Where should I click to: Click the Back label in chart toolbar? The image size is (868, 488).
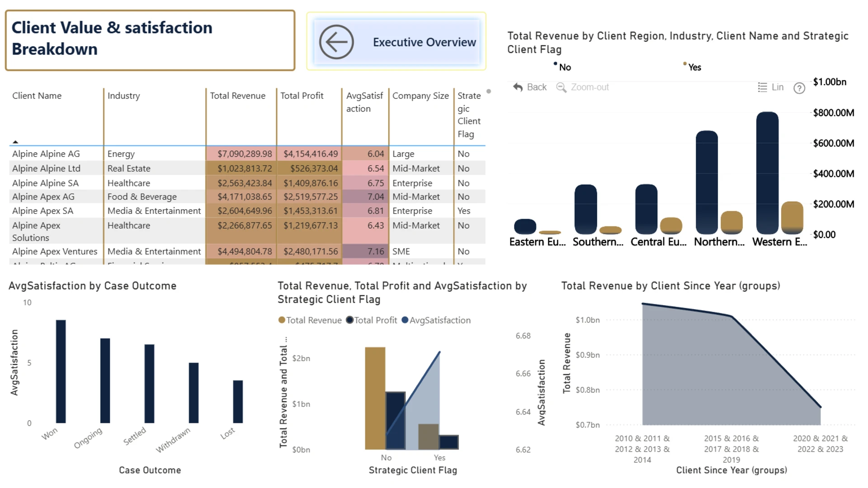click(x=537, y=87)
